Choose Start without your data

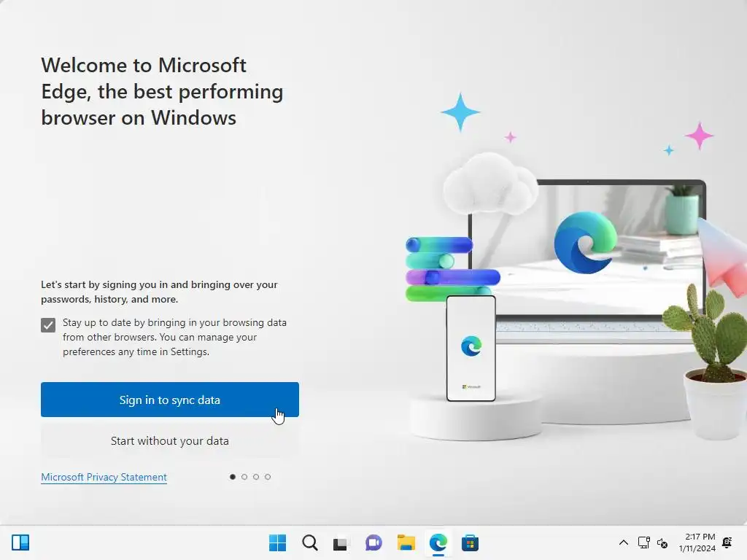click(x=169, y=441)
